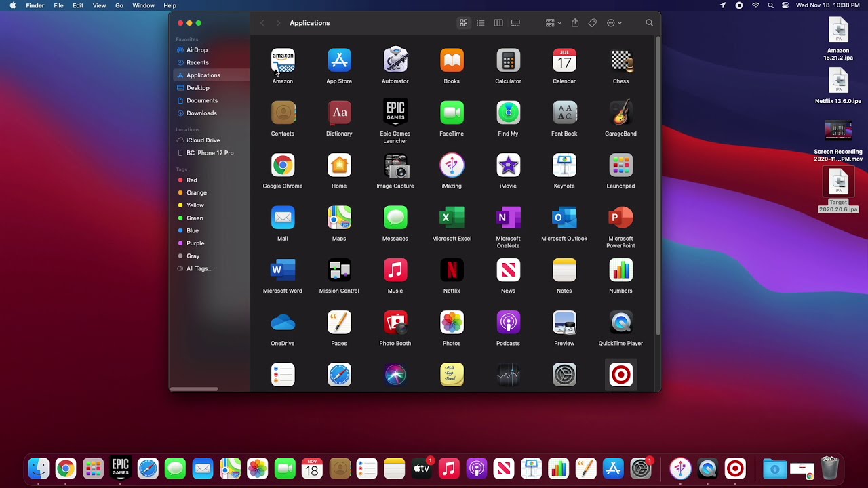Open the Window menu
The image size is (868, 488).
coord(143,5)
